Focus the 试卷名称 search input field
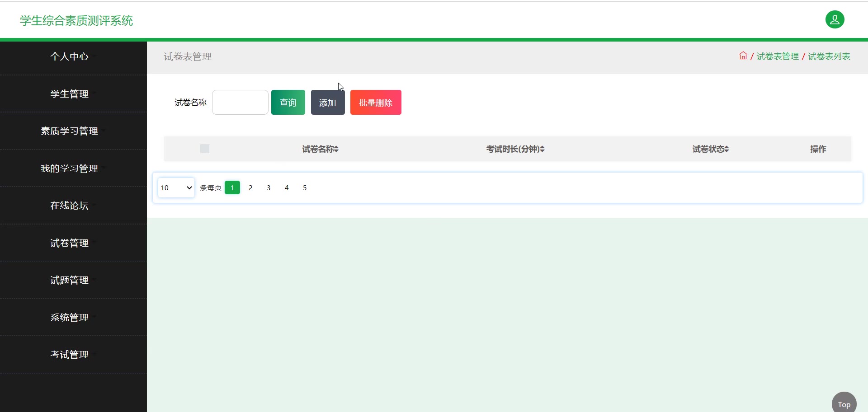Image resolution: width=868 pixels, height=412 pixels. [x=240, y=103]
